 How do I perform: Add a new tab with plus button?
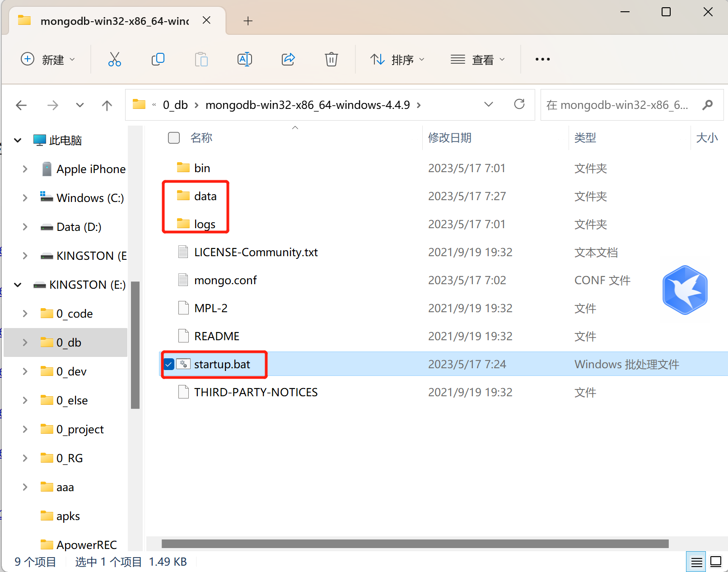(248, 21)
